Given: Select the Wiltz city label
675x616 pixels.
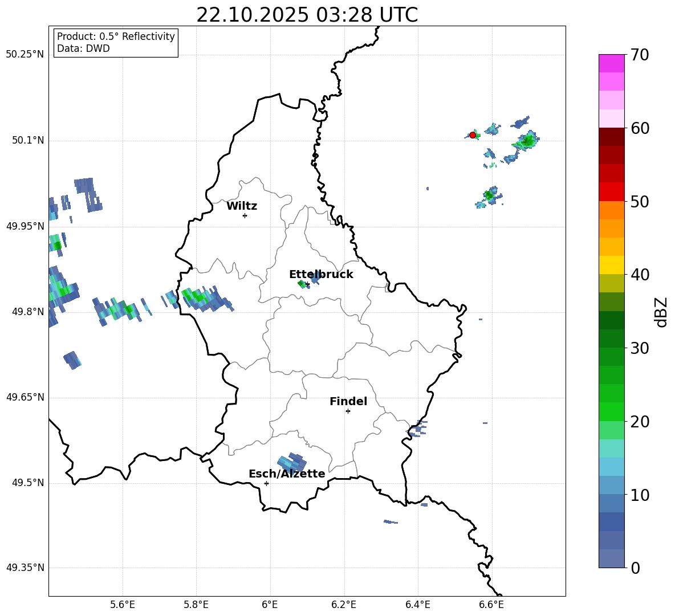Looking at the screenshot, I should [x=242, y=206].
